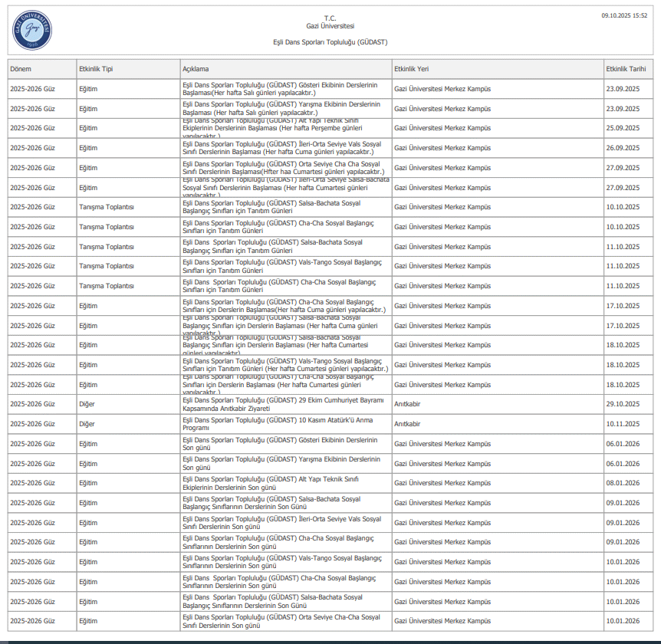This screenshot has height=644, width=661.
Task: Select the Gazi Üniversitesi heading text
Action: [x=330, y=26]
